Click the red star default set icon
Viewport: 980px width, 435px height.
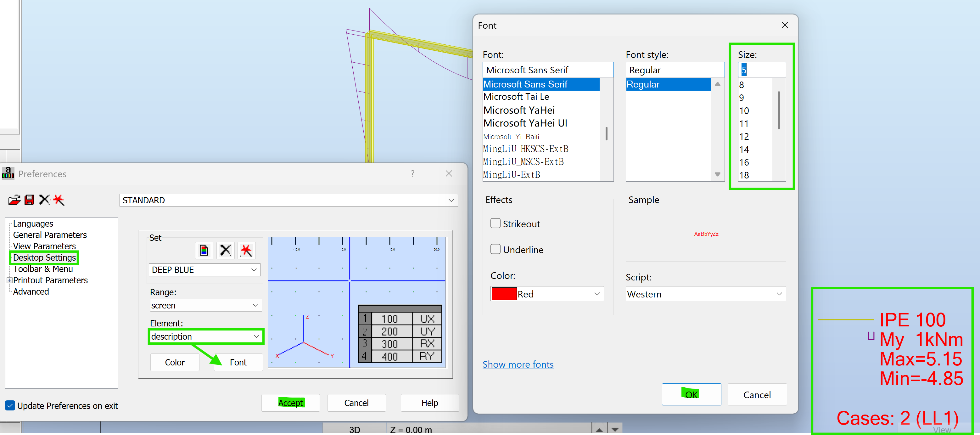(246, 251)
